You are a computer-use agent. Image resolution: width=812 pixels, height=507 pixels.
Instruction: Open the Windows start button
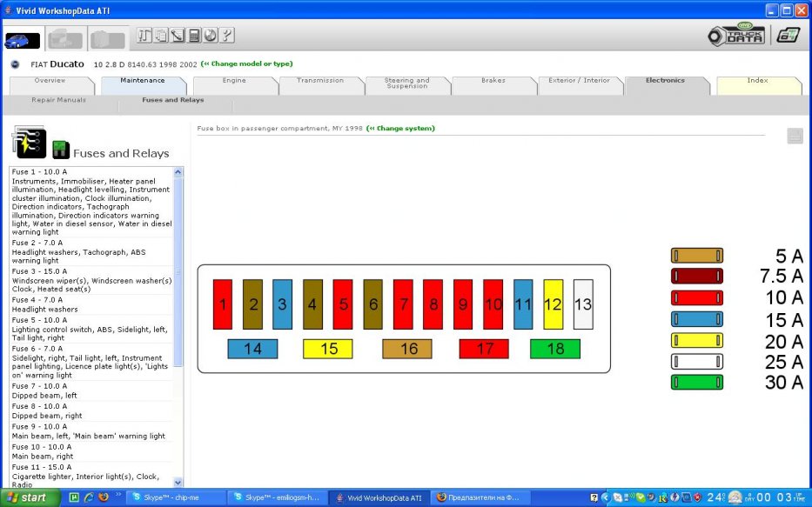pyautogui.click(x=31, y=497)
